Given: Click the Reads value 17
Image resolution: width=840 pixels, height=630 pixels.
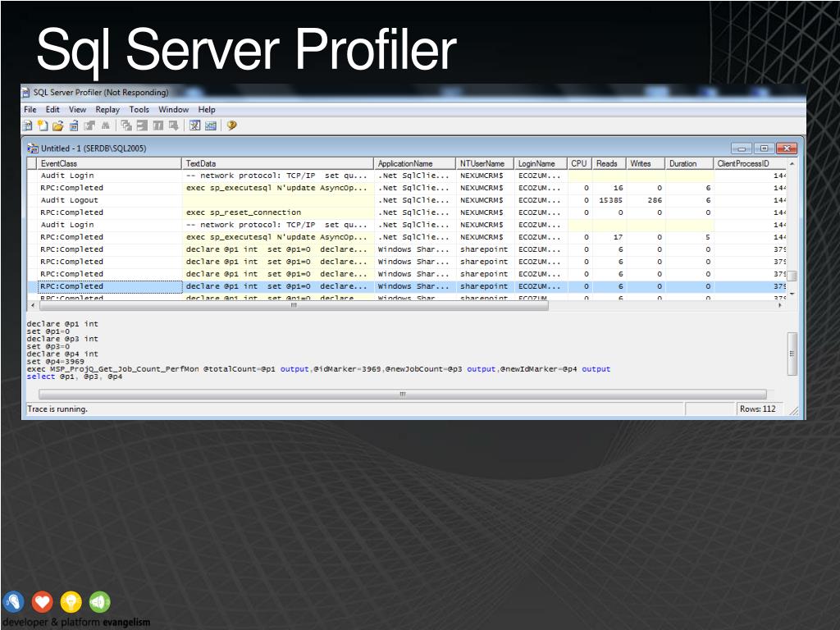Looking at the screenshot, I should 618,237.
